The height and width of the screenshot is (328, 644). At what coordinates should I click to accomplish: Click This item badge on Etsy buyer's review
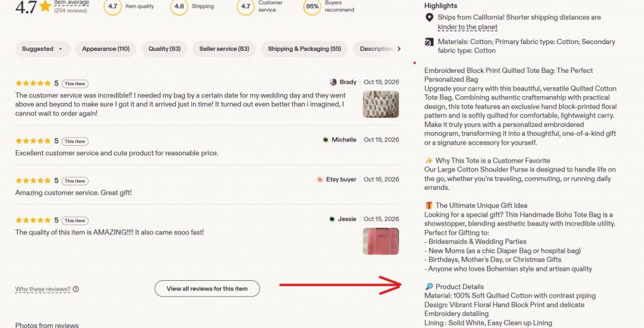pyautogui.click(x=75, y=181)
